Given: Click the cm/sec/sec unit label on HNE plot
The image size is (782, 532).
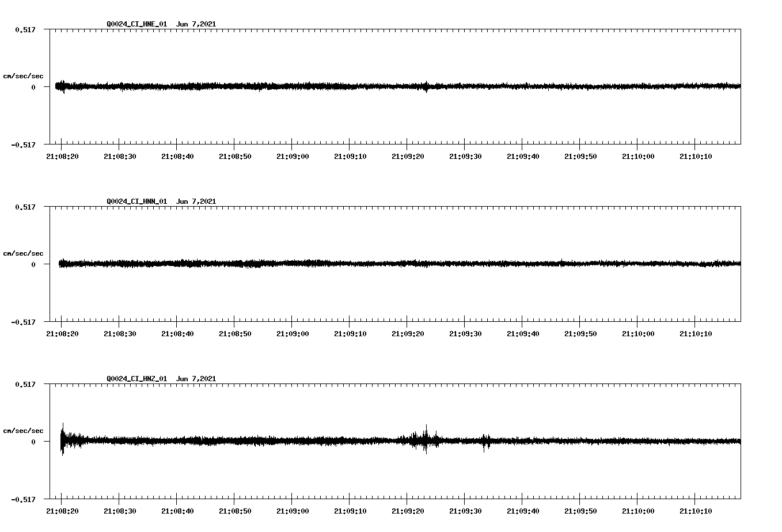Looking at the screenshot, I should [23, 77].
